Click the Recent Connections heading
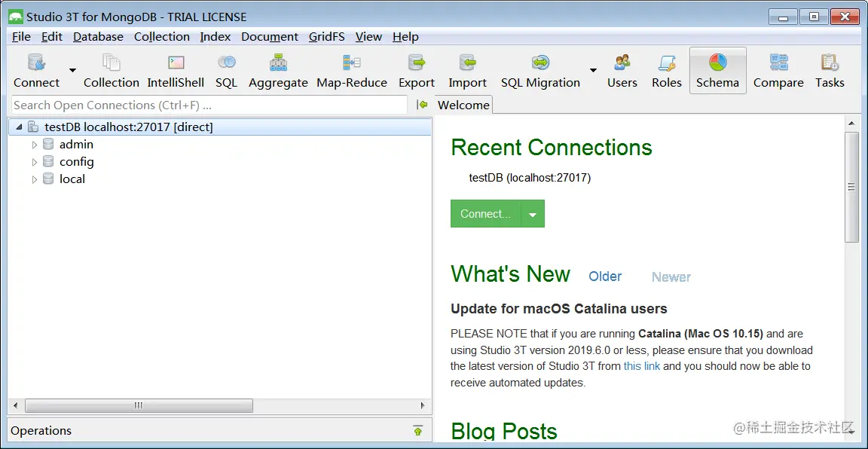 (552, 147)
